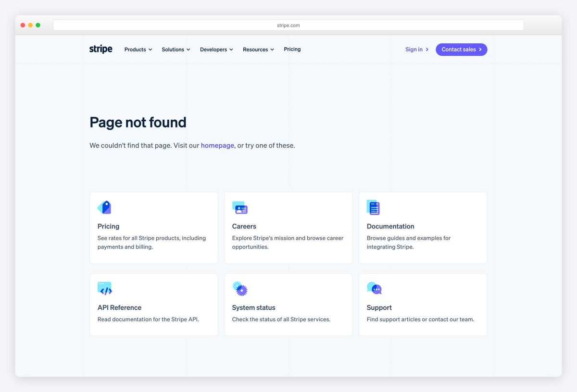Click the 'Page not found' heading
Viewport: 577px width, 392px height.
[x=138, y=122]
